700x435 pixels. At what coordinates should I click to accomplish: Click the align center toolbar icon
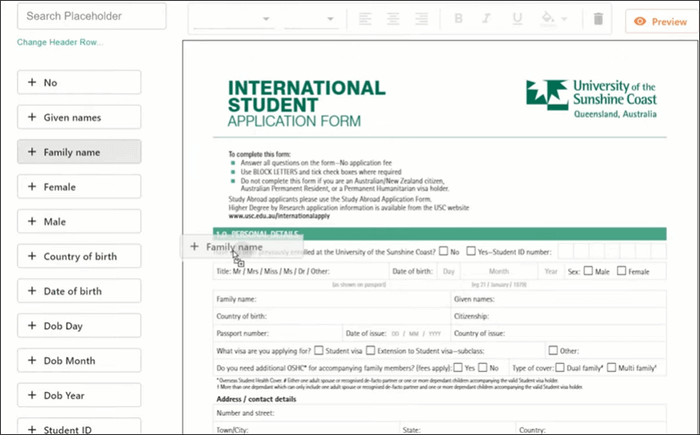pos(393,19)
